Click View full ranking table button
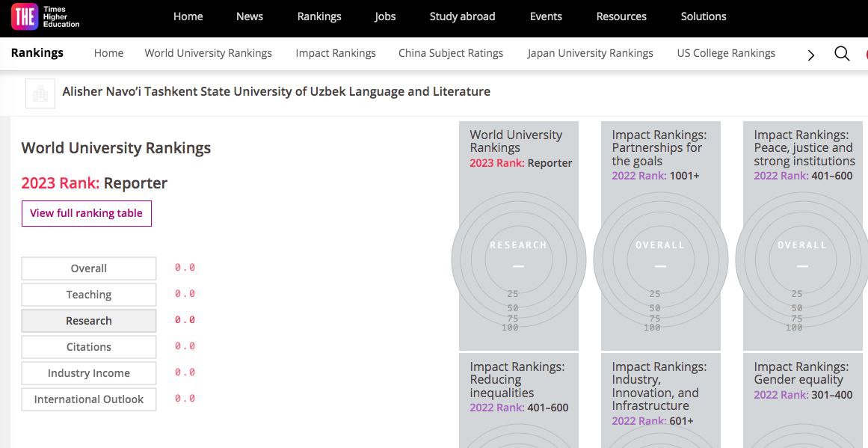868x448 pixels. click(87, 213)
